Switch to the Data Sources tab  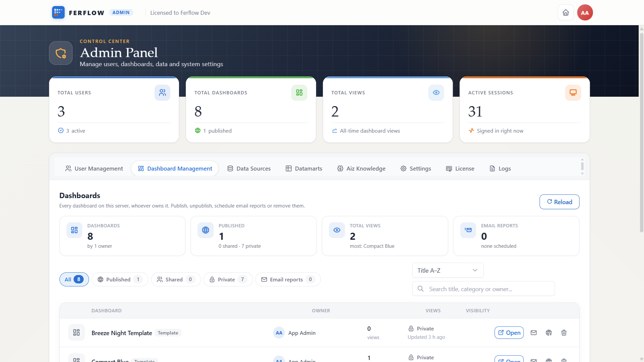249,169
